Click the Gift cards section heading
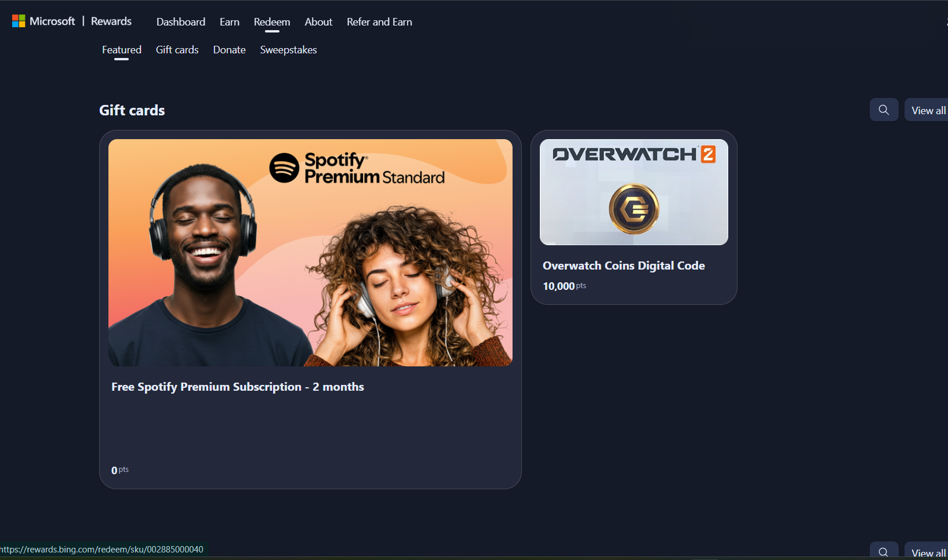Screen dimensions: 948x560 [132, 110]
